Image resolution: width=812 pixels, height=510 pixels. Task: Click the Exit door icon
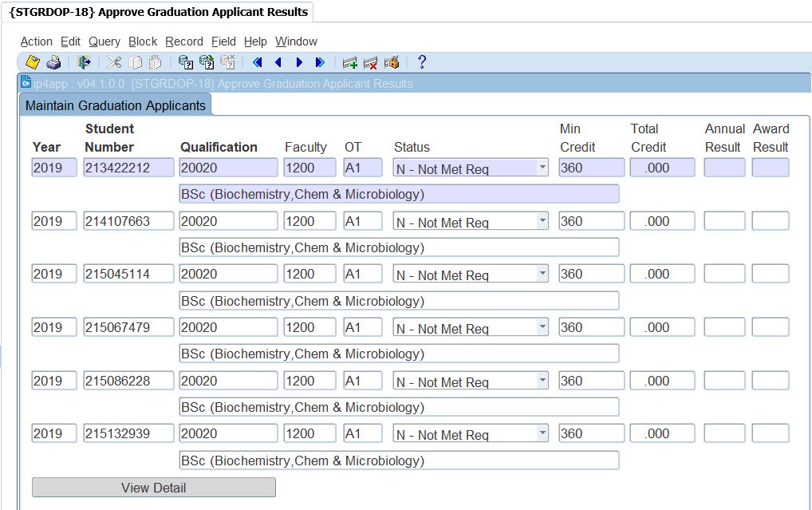84,62
